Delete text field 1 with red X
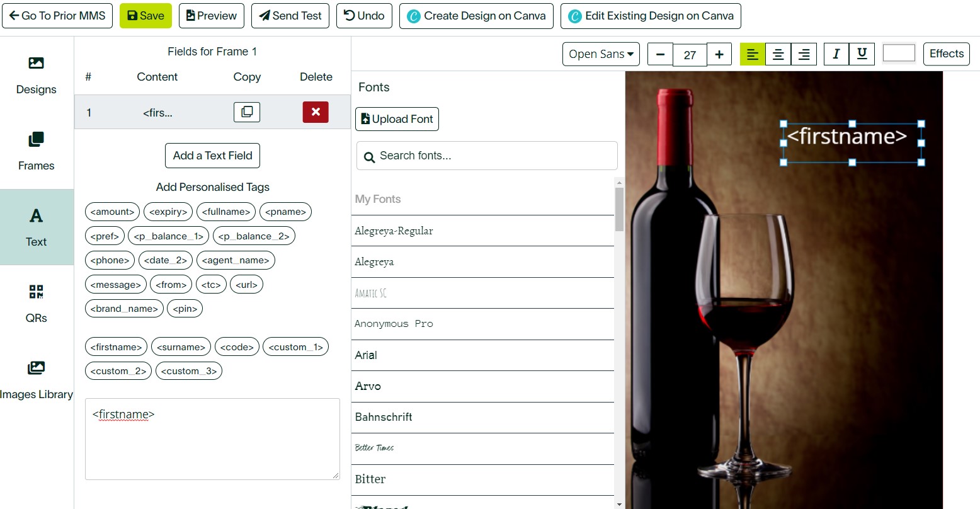 pos(316,112)
